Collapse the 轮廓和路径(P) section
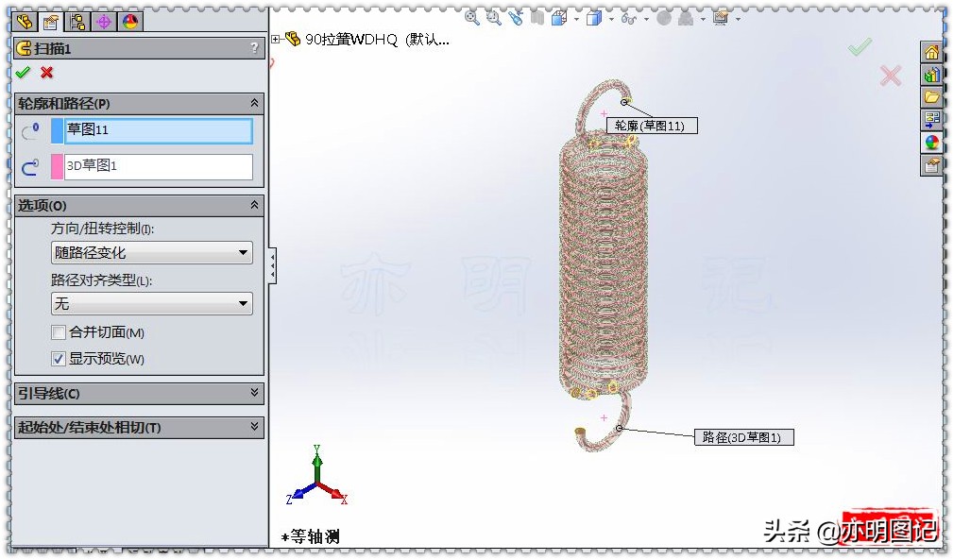Screen dimensions: 954x560 click(x=254, y=104)
